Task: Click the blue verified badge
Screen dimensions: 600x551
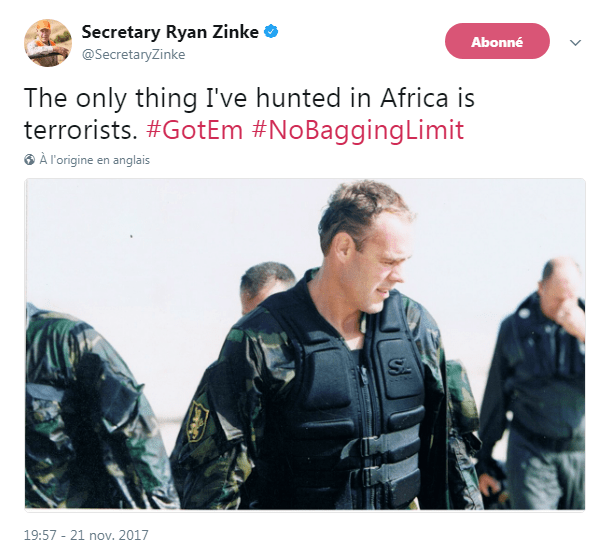Action: click(270, 33)
